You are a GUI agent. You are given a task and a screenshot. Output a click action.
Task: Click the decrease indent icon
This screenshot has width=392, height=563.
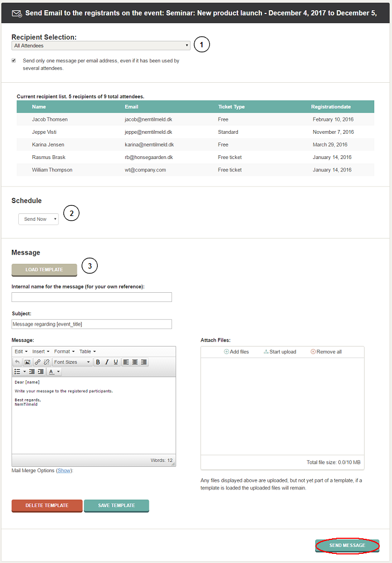(32, 372)
